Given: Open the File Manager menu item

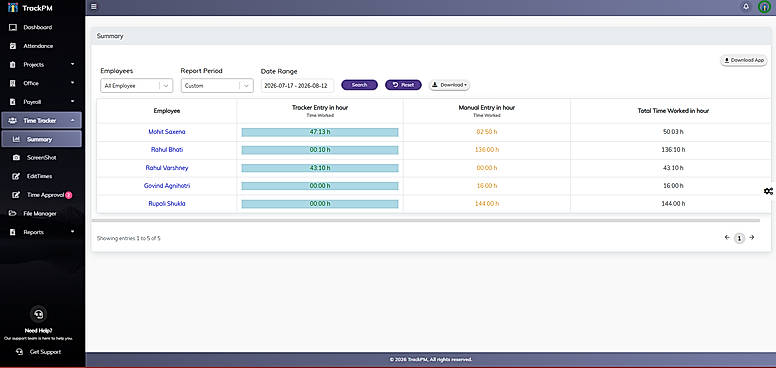Looking at the screenshot, I should pos(41,214).
